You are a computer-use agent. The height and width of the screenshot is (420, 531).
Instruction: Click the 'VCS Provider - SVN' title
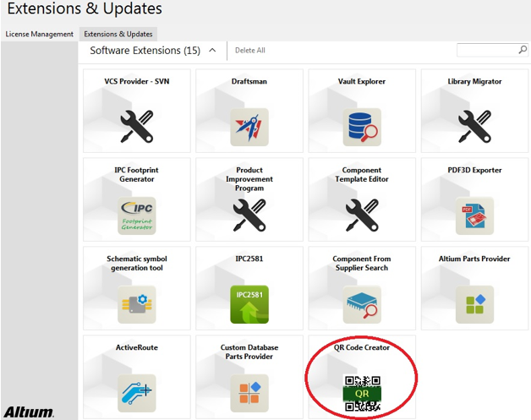click(137, 82)
